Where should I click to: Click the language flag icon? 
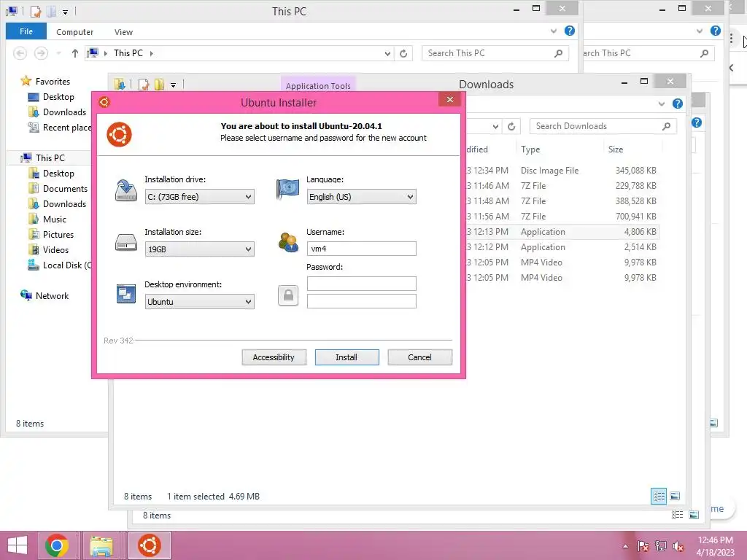point(287,190)
